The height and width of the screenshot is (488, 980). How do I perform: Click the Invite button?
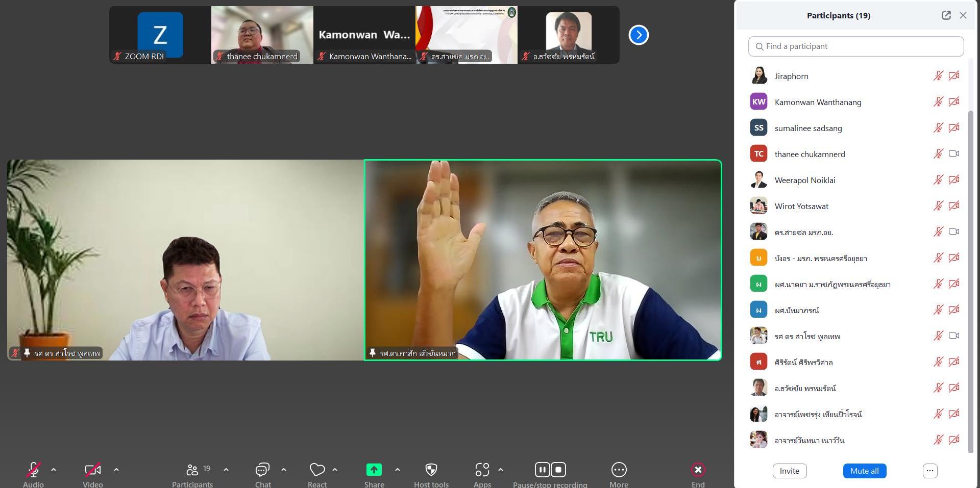[x=790, y=471]
